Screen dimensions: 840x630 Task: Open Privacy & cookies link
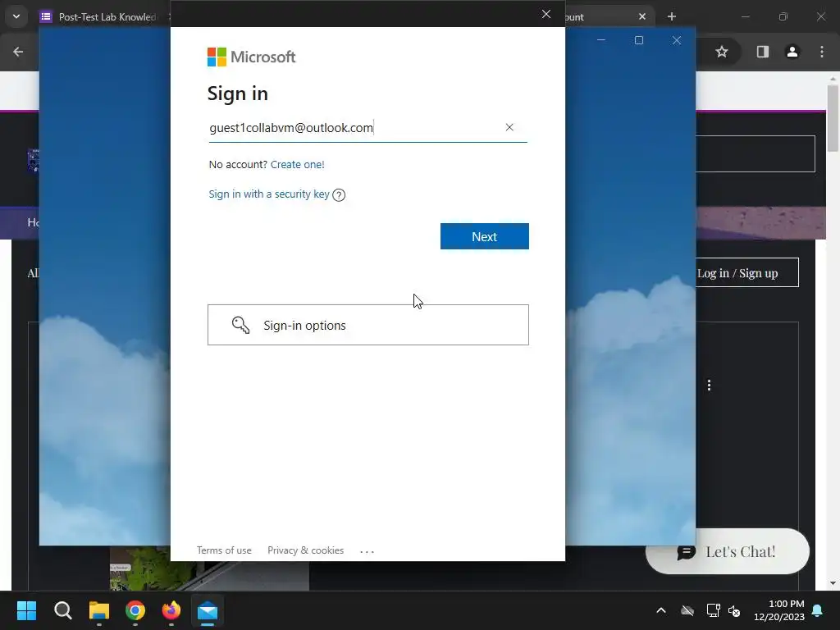(305, 550)
